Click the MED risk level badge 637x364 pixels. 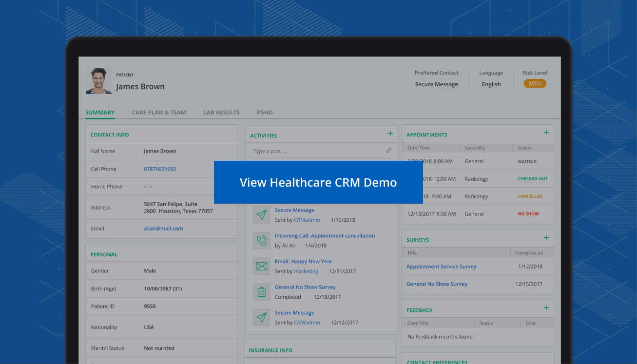(535, 83)
